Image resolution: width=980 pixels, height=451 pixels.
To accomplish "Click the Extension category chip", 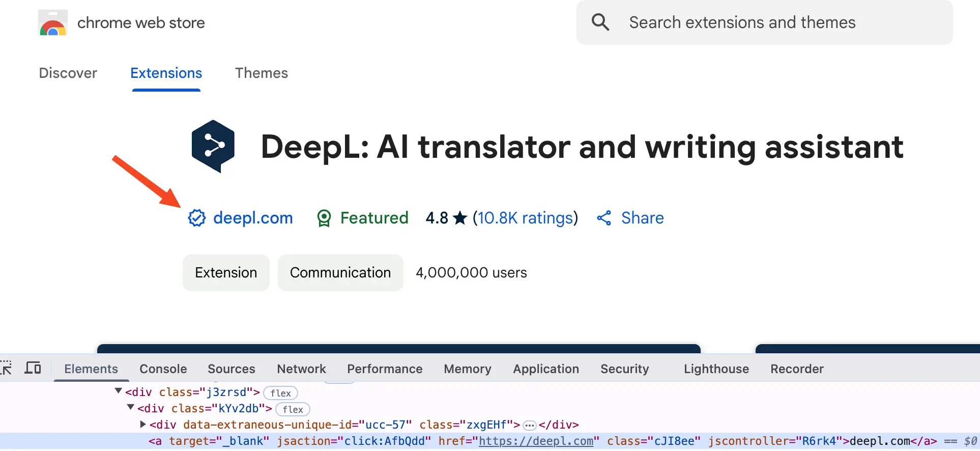I will pyautogui.click(x=226, y=273).
